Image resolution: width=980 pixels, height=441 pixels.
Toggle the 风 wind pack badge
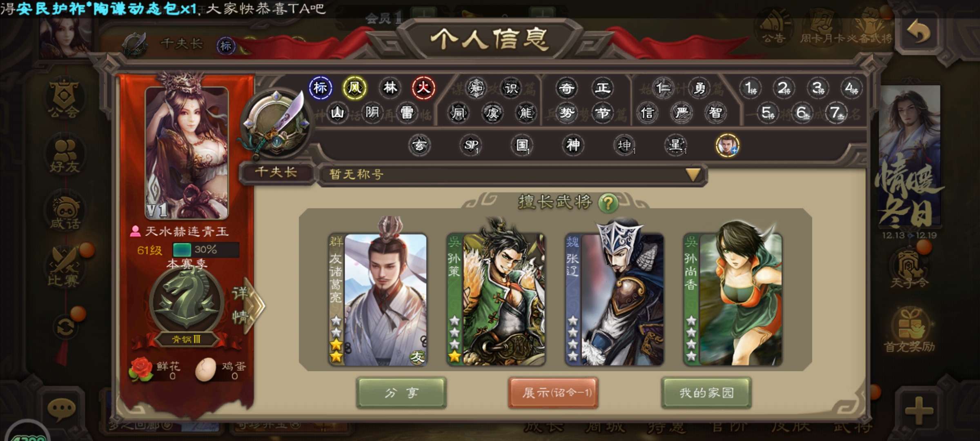(x=354, y=88)
